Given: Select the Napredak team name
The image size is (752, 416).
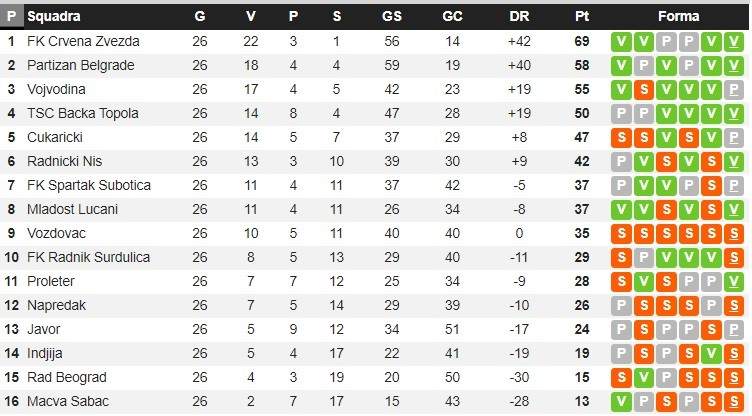Looking at the screenshot, I should pos(56,305).
